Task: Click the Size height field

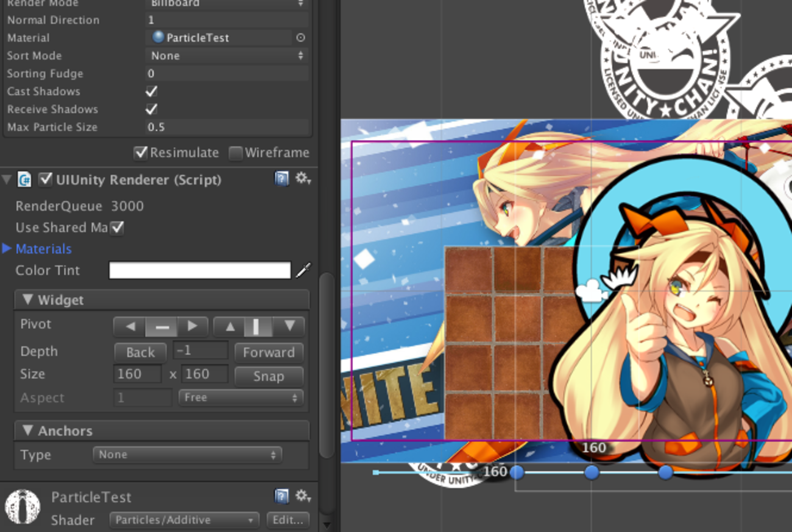Action: (204, 374)
